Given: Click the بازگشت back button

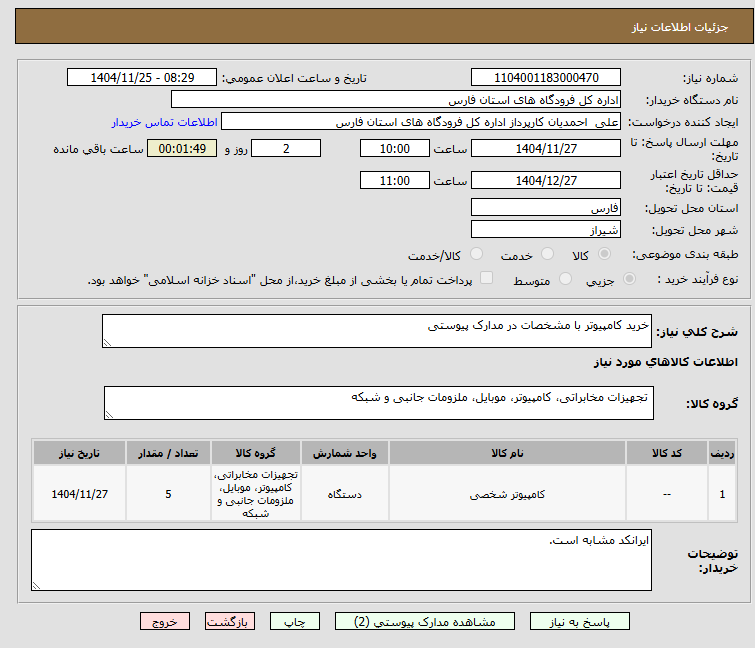Looking at the screenshot, I should point(230,622).
